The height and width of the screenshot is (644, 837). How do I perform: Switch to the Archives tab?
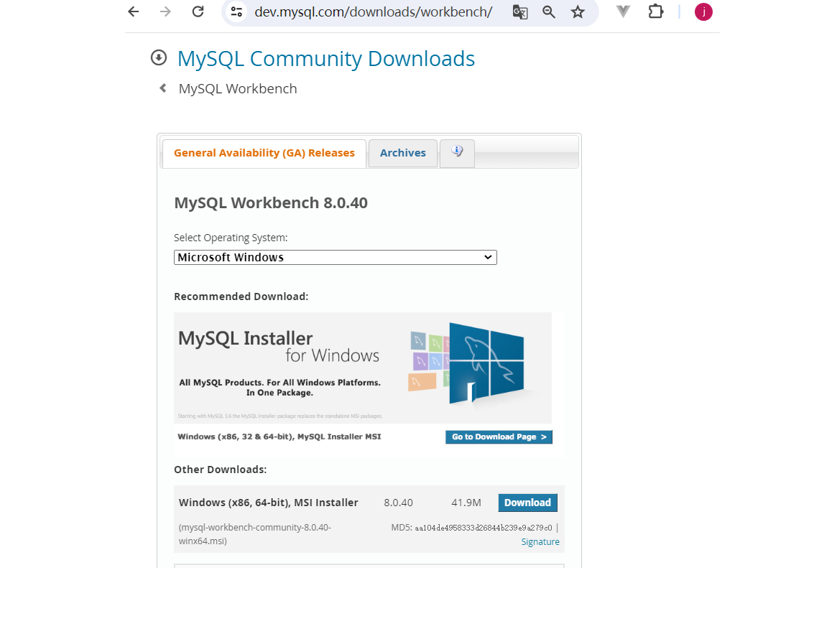point(403,153)
